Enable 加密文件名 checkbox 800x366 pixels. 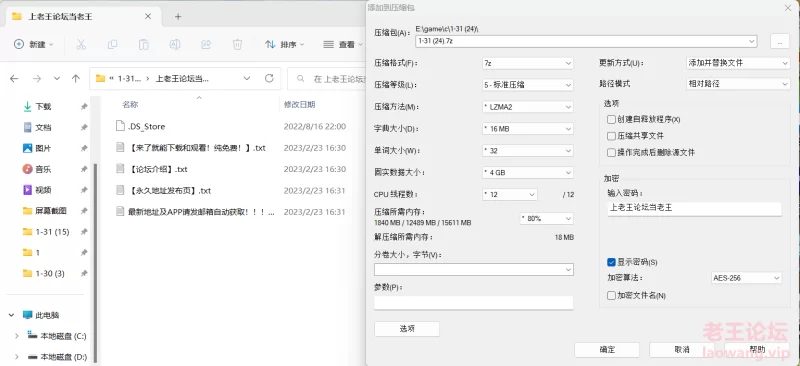pyautogui.click(x=611, y=295)
